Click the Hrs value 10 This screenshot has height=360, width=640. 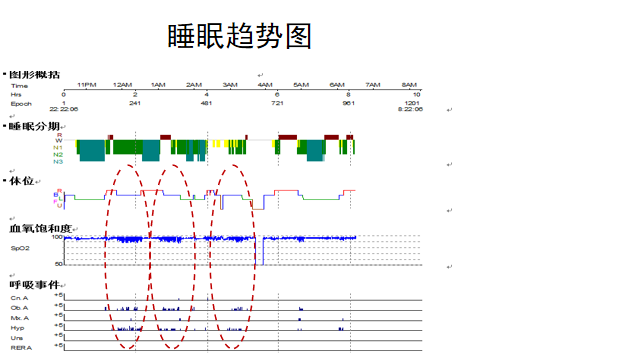[x=417, y=94]
